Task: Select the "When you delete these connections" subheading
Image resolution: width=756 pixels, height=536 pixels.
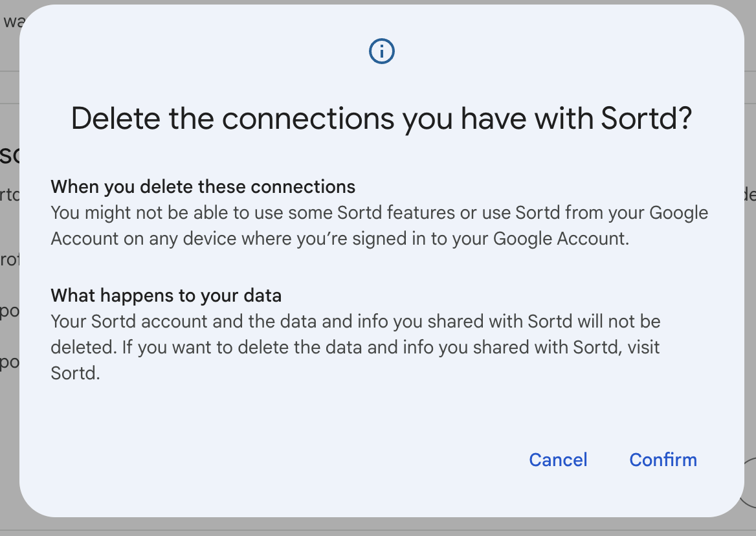Action: 203,187
